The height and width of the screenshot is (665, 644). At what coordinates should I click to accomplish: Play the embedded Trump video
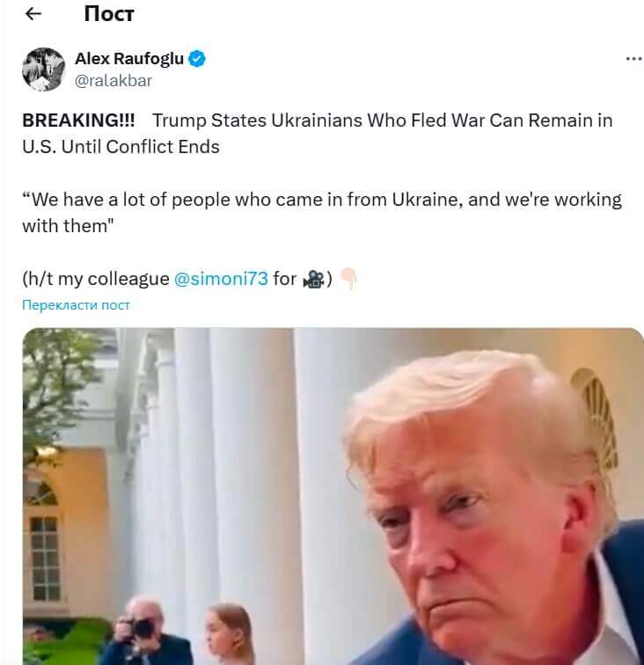tap(333, 496)
